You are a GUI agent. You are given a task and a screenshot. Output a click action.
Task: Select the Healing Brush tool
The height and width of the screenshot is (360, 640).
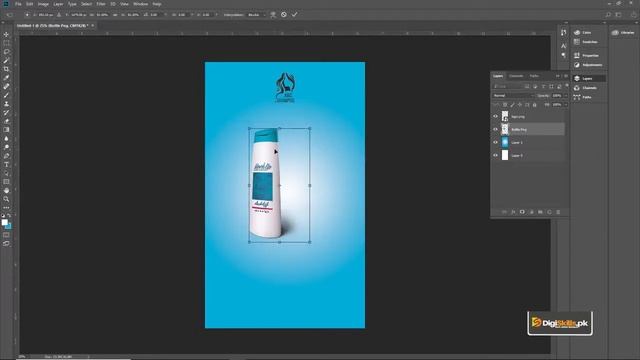[6, 87]
